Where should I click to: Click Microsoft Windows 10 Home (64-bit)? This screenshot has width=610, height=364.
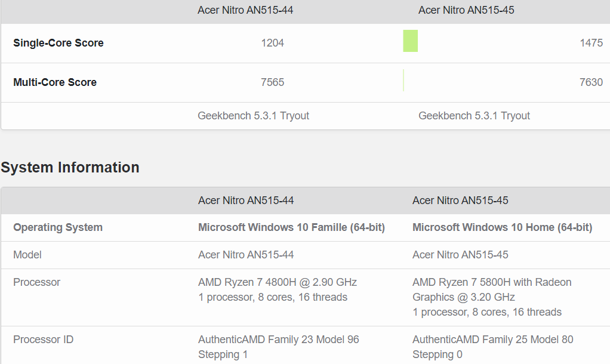point(502,227)
